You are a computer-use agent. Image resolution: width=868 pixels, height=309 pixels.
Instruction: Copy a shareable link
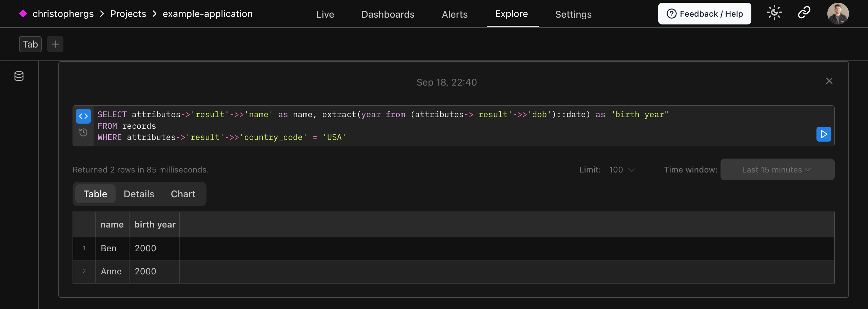click(x=804, y=13)
